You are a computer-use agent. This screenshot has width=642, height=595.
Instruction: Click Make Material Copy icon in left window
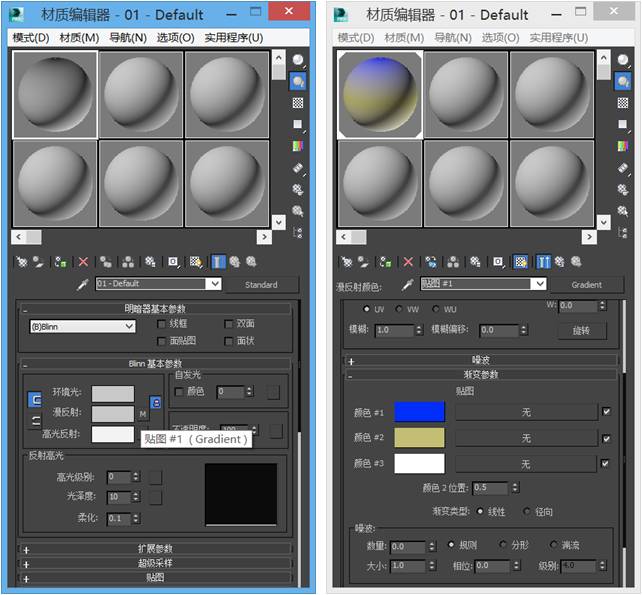click(x=106, y=262)
